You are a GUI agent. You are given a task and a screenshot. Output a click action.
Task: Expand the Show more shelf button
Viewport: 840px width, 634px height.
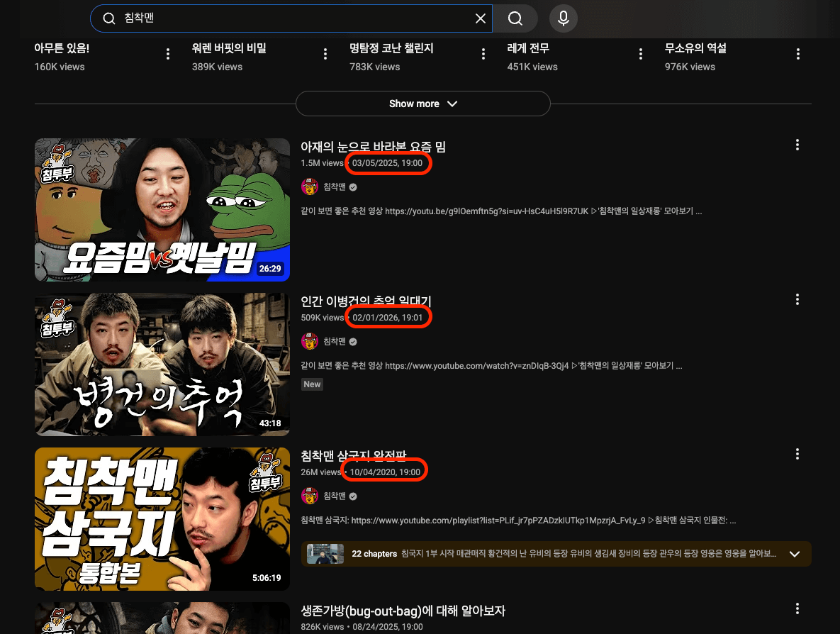pyautogui.click(x=422, y=104)
